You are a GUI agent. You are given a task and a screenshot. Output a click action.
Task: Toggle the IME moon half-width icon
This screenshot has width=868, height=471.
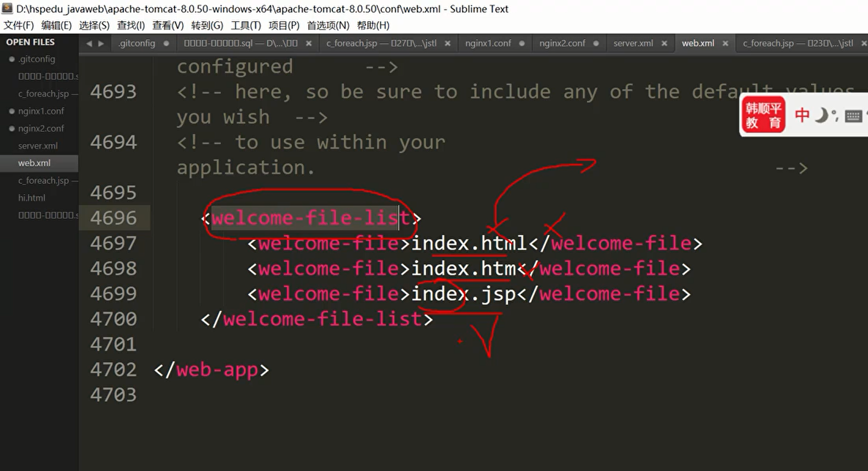821,115
